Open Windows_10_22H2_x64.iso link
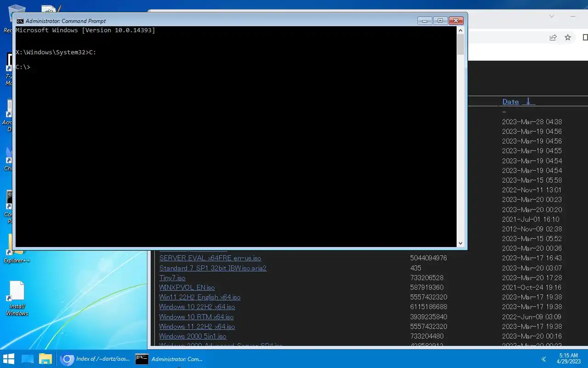The image size is (588, 368). point(197,307)
